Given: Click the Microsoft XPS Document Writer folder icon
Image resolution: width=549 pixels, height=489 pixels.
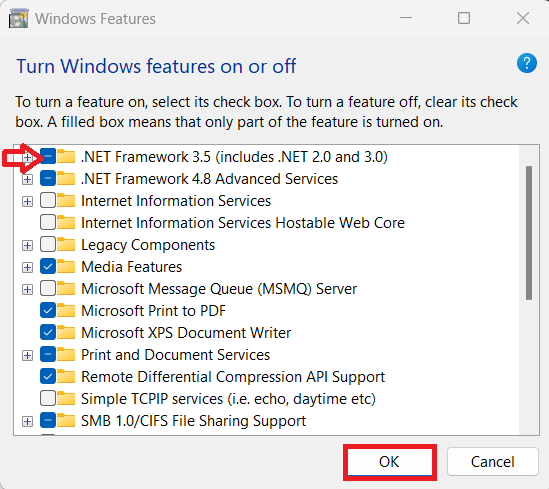Looking at the screenshot, I should point(66,333).
